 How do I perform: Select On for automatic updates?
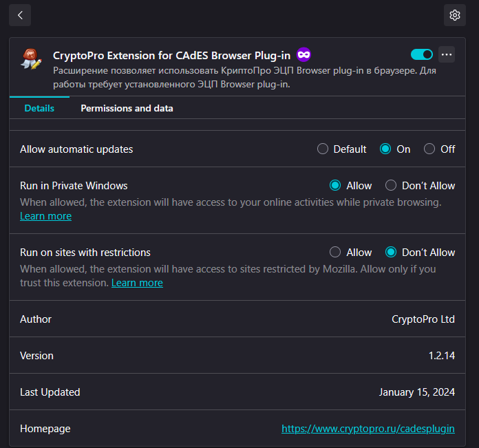(x=385, y=149)
